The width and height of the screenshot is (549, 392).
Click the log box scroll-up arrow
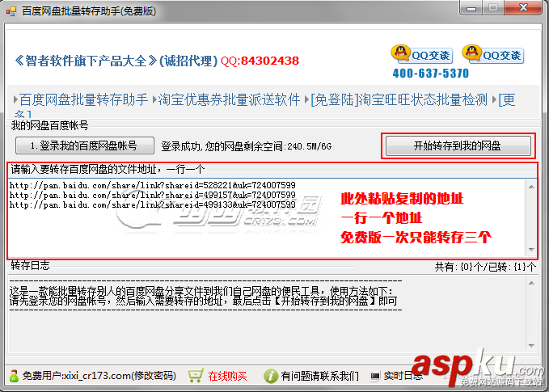tap(531, 283)
